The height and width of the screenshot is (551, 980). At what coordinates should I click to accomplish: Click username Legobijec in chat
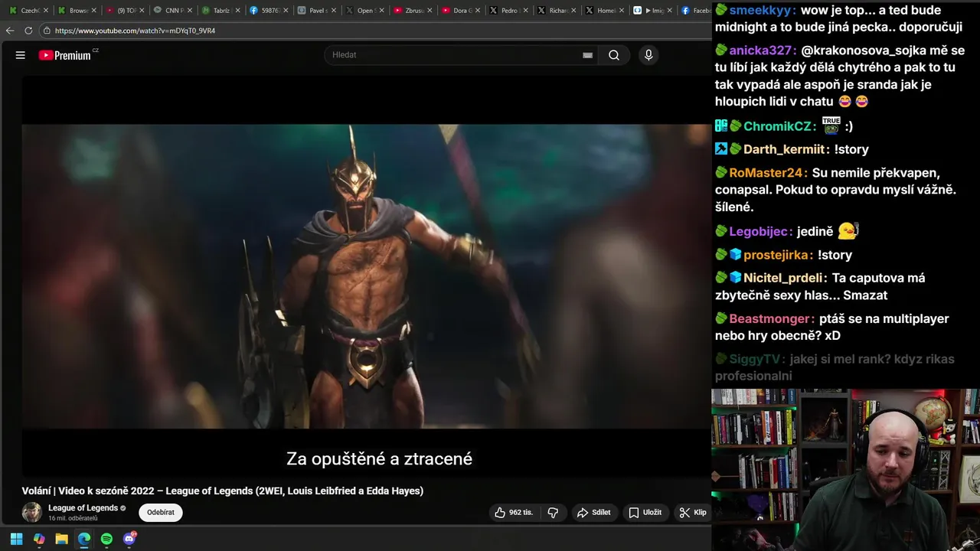click(x=760, y=231)
